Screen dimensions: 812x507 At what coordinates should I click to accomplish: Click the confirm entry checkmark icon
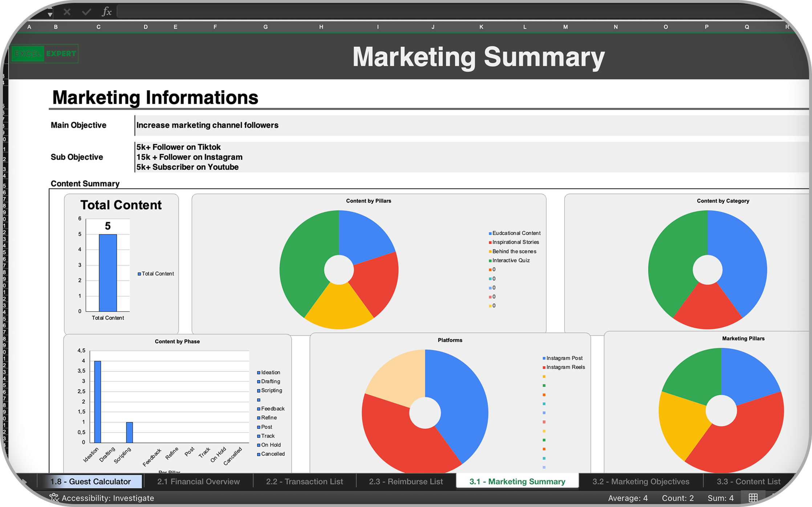[x=86, y=12]
